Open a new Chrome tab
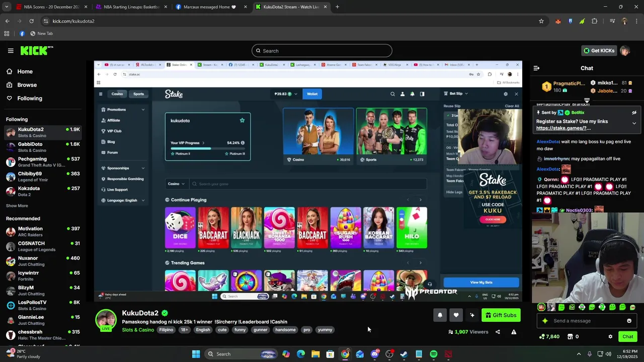The image size is (644, 362). point(337,7)
